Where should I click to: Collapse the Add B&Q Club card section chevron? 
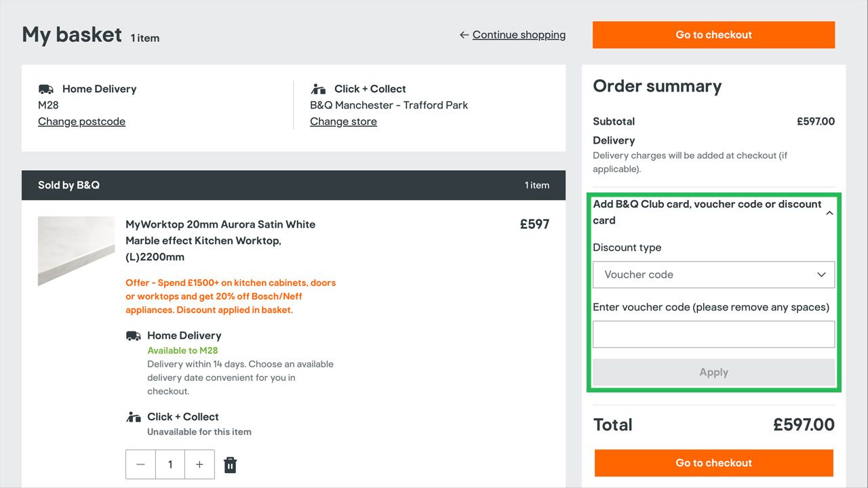(x=829, y=213)
